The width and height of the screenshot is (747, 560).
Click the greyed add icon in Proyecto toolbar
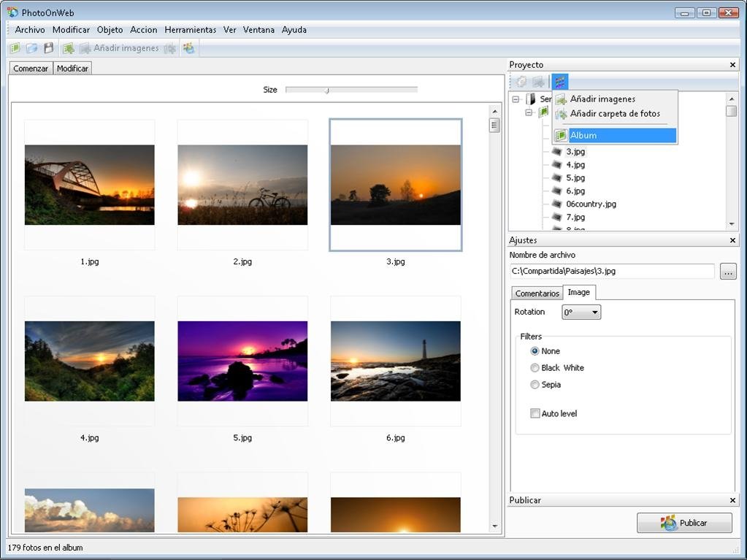pyautogui.click(x=538, y=82)
